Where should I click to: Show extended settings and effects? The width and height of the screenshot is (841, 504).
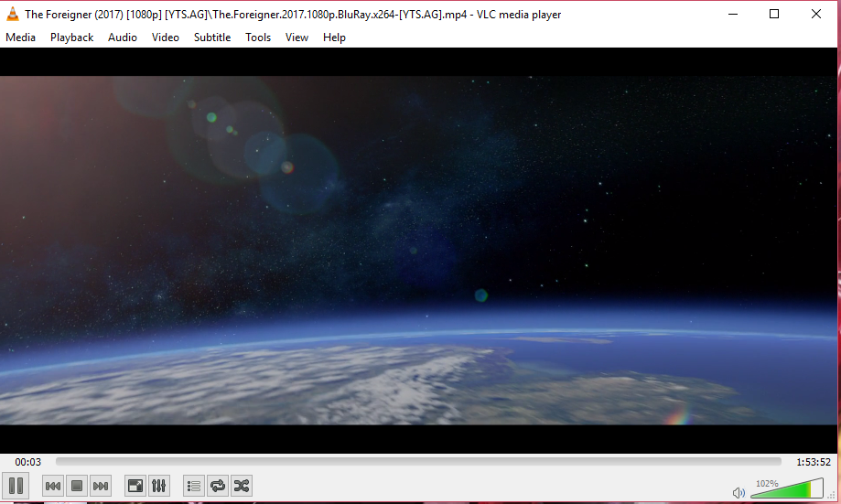pos(158,487)
